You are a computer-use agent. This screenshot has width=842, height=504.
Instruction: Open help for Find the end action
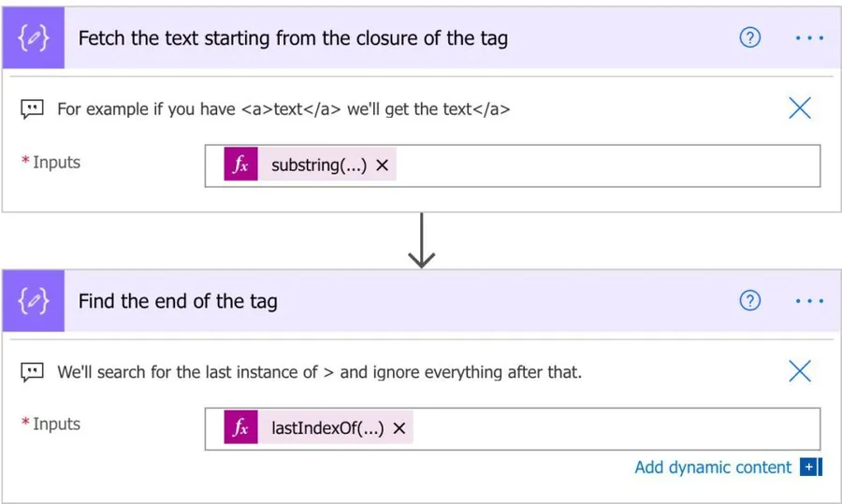pyautogui.click(x=749, y=301)
